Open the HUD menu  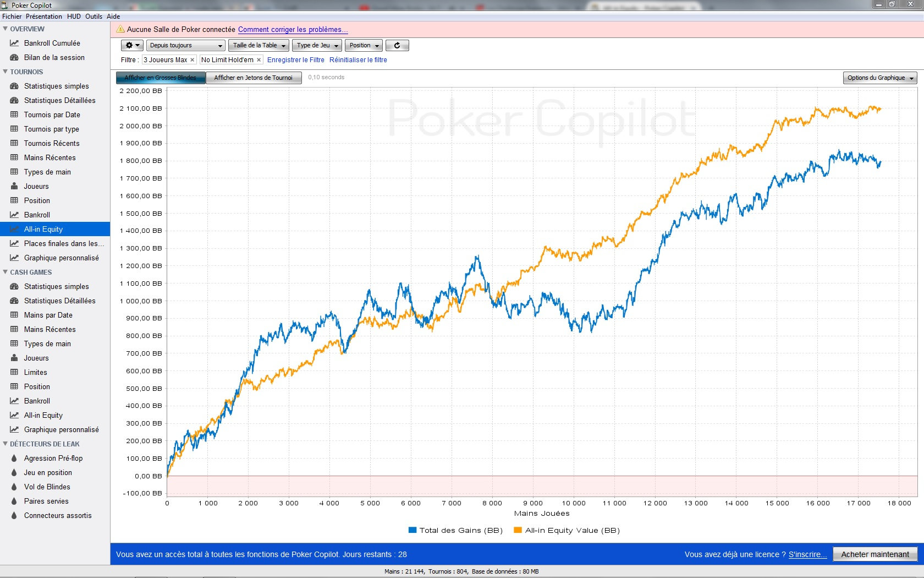pyautogui.click(x=74, y=17)
